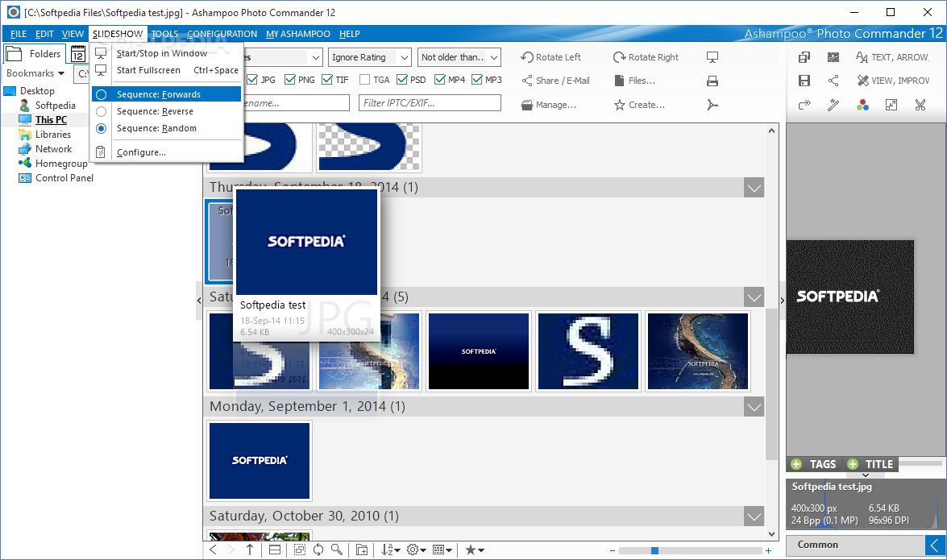Click the Save All stacked disks icon
The width and height of the screenshot is (947, 560).
tap(804, 57)
